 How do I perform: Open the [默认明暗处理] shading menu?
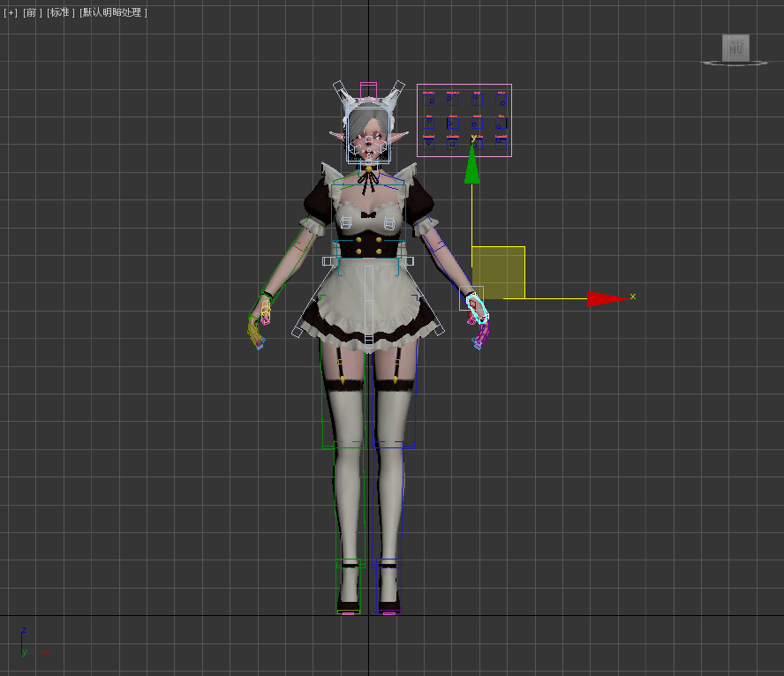pyautogui.click(x=113, y=12)
